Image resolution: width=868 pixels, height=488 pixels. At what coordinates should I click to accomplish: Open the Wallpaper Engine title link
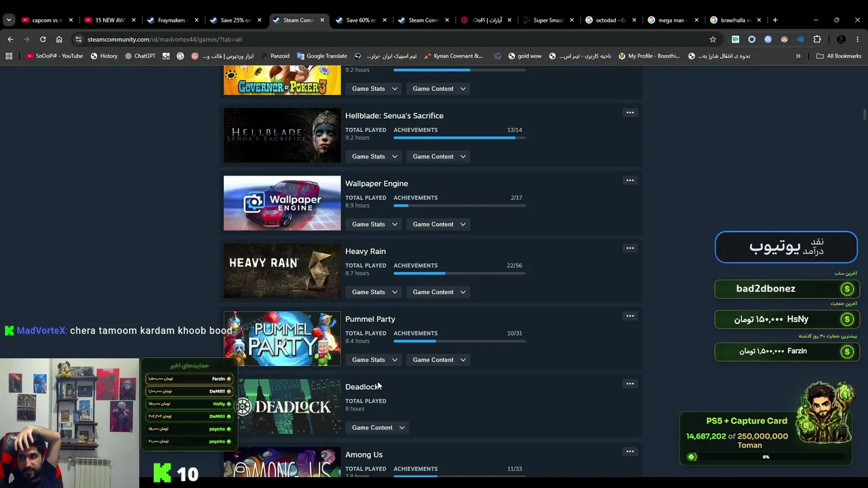point(376,184)
